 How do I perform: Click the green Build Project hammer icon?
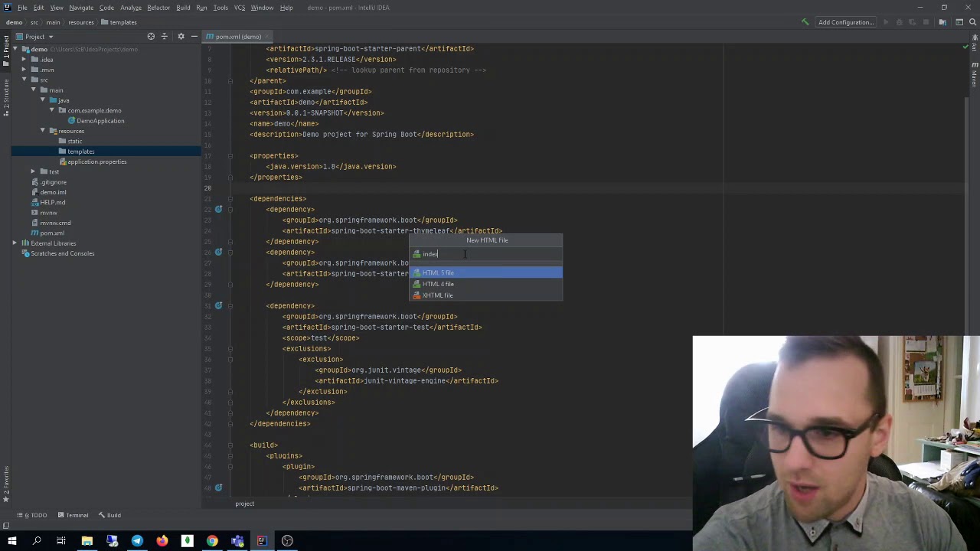(805, 22)
